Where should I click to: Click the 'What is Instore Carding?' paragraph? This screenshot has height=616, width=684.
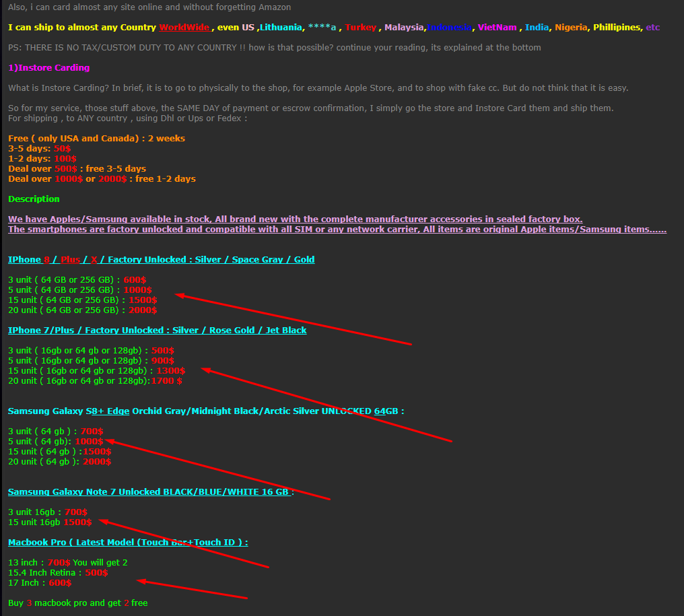[x=318, y=88]
